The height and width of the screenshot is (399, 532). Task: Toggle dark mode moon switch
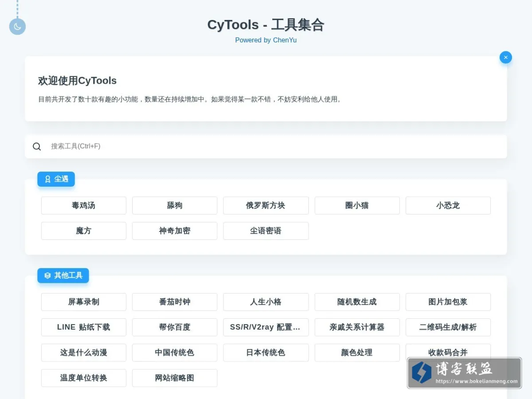click(17, 27)
